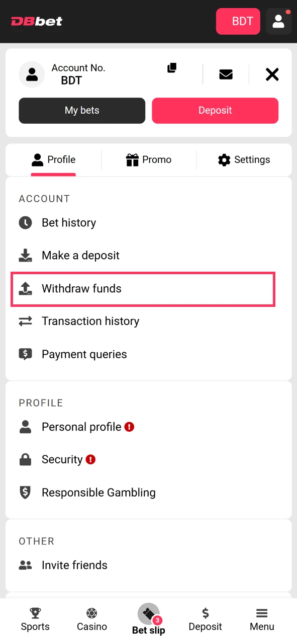Click the Bet history clock icon
Screen dimensions: 297x644
tap(26, 222)
